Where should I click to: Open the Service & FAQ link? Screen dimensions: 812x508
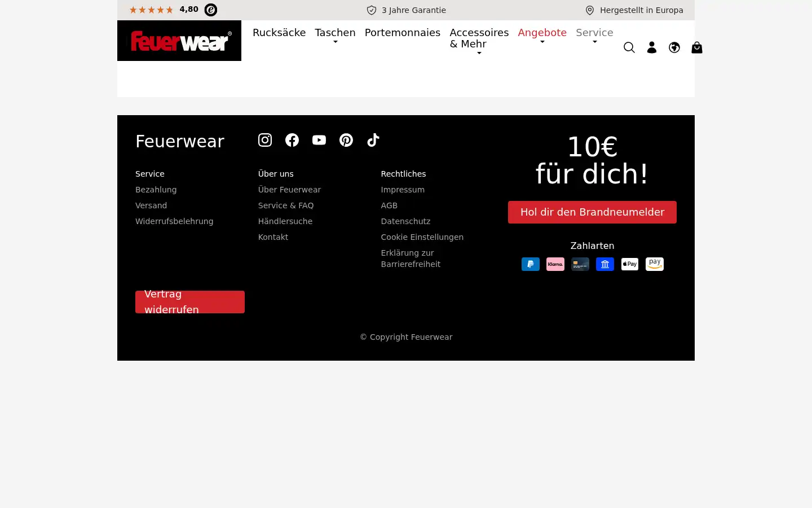[x=286, y=205]
